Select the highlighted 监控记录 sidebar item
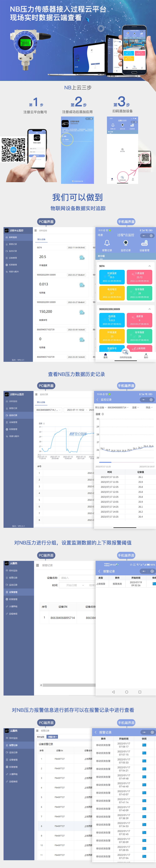The height and width of the screenshot is (868, 156). (x=19, y=415)
